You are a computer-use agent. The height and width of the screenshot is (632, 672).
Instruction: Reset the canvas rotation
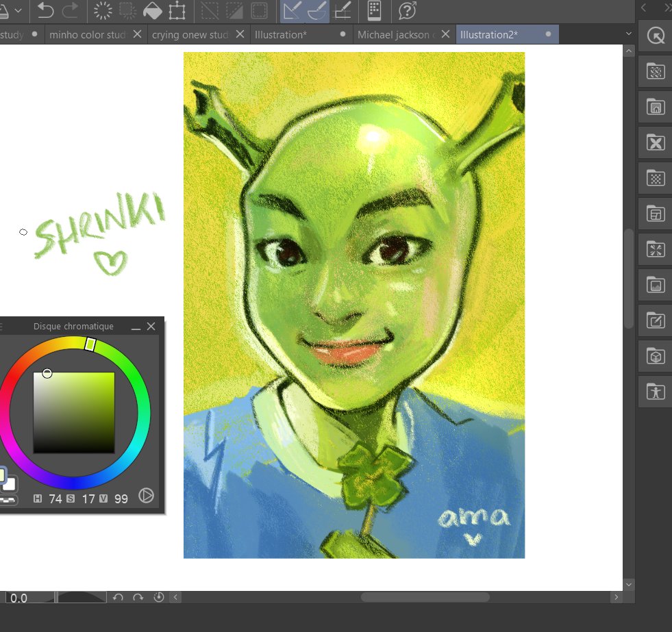coord(158,597)
